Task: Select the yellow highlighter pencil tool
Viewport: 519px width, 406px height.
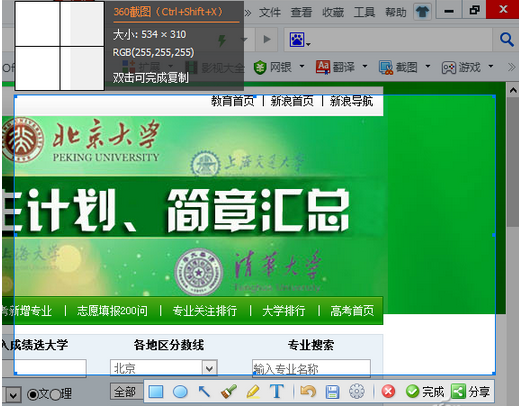Action: click(x=253, y=392)
